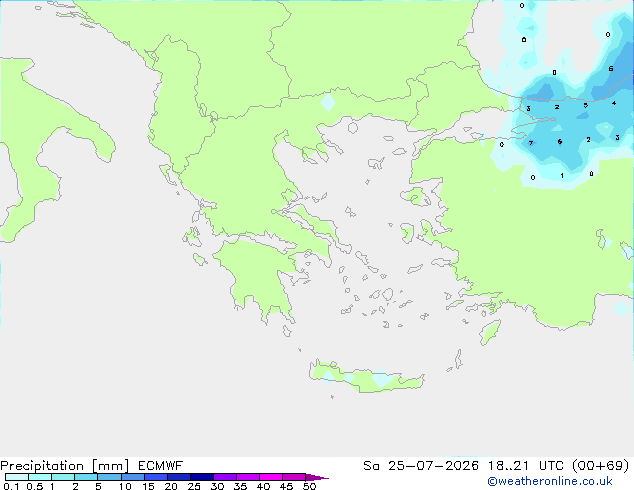Select the 5–10 mm legend color
634x490 pixels.
click(109, 477)
